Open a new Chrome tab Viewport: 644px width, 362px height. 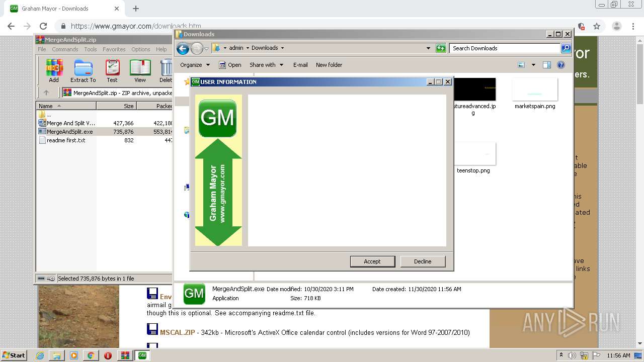(x=136, y=9)
